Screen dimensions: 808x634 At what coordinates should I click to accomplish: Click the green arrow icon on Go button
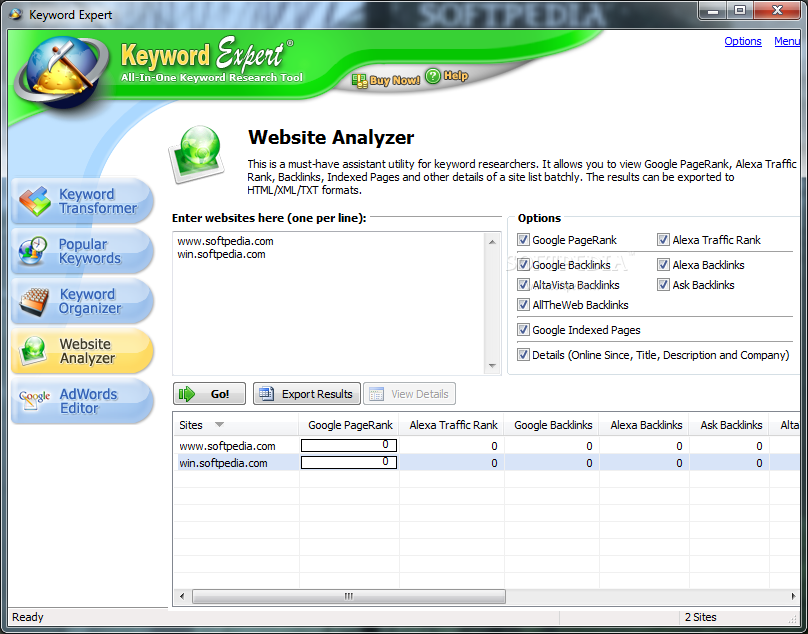coord(187,394)
